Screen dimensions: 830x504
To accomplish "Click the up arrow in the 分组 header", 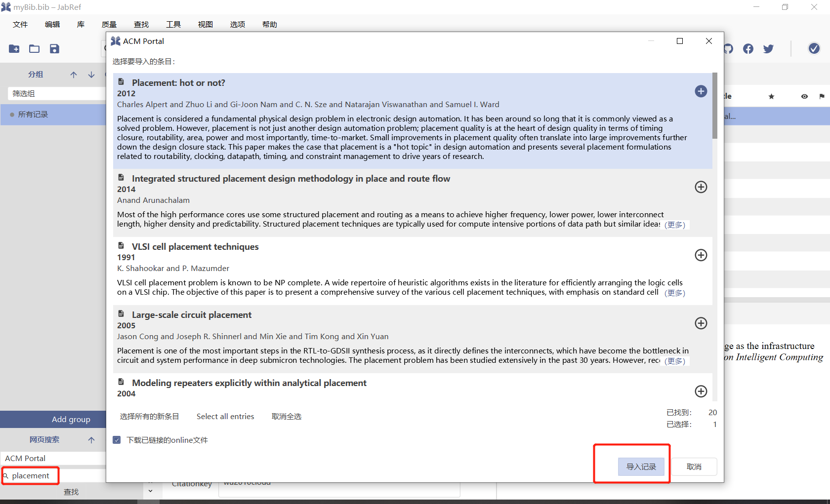I will 74,75.
